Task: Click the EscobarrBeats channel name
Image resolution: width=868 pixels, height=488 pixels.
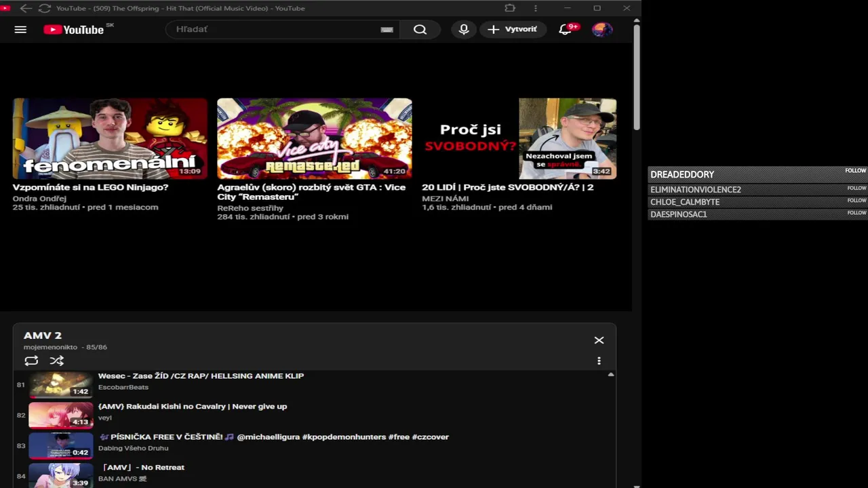Action: coord(123,387)
